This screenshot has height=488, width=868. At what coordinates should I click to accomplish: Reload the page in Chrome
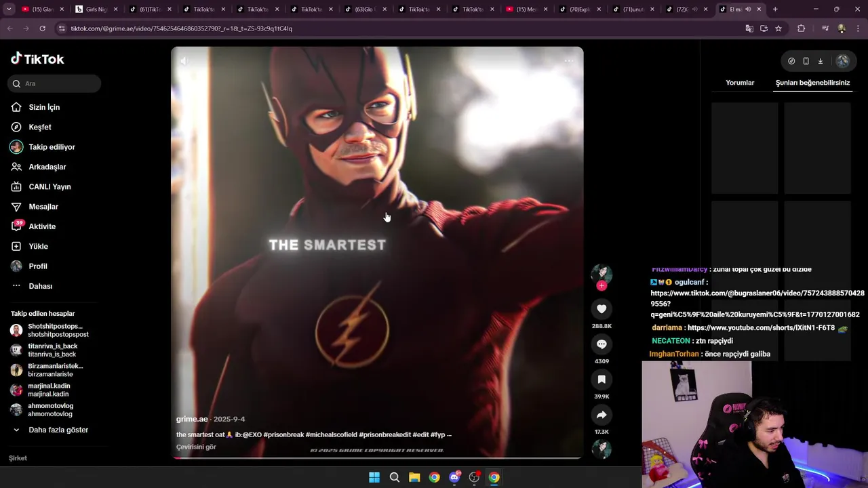42,28
